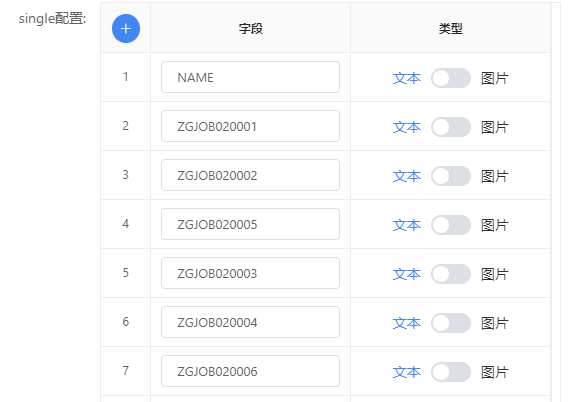569x402 pixels.
Task: Click 图片 label in row 7
Action: point(495,372)
